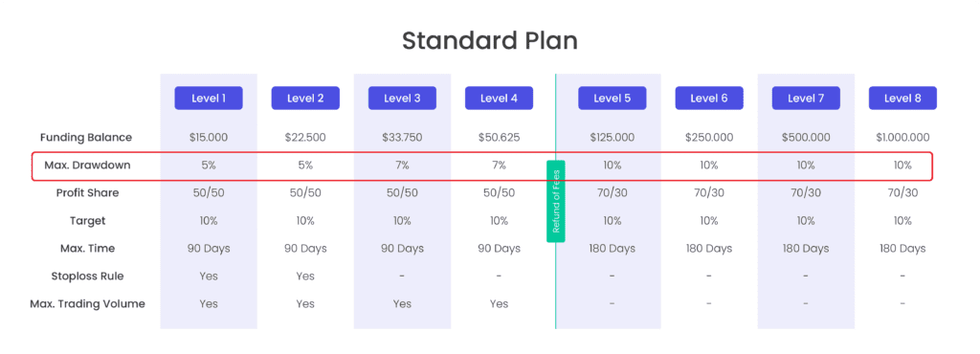This screenshot has height=354, width=980.
Task: Select the Profit Share row label
Action: coord(87,193)
